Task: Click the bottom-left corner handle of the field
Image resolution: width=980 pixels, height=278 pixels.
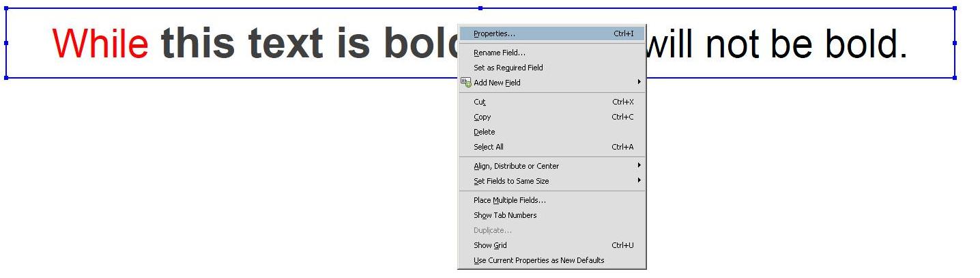Action: [x=6, y=78]
